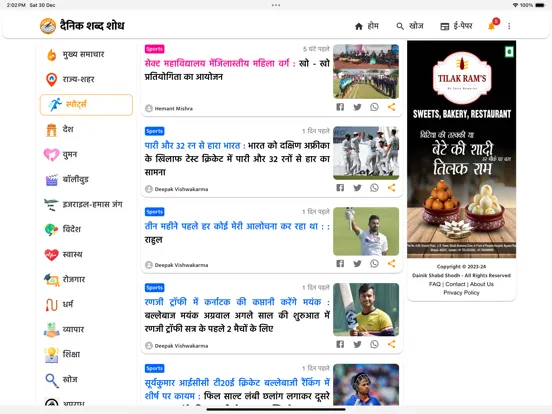Viewport: 552px width, 414px height.
Task: Open share menu for राहुल article
Action: [x=391, y=263]
